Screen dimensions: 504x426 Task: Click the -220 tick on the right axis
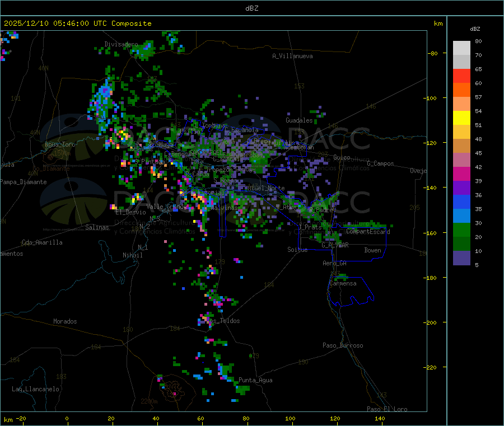tap(431, 368)
